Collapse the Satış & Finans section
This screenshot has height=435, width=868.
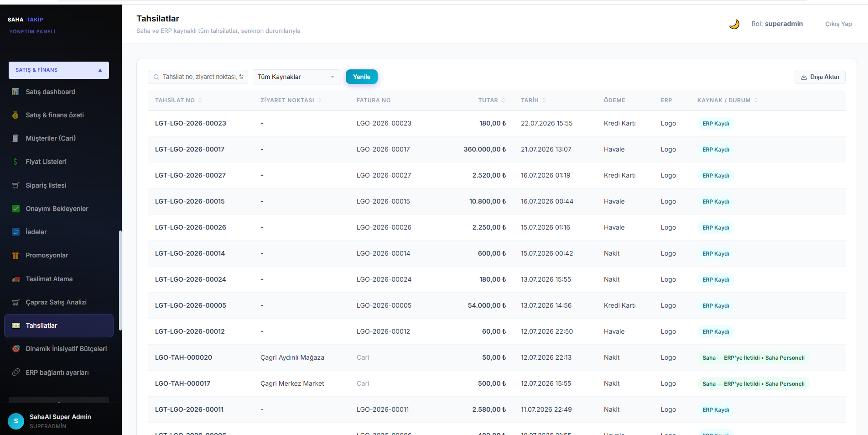click(x=59, y=70)
